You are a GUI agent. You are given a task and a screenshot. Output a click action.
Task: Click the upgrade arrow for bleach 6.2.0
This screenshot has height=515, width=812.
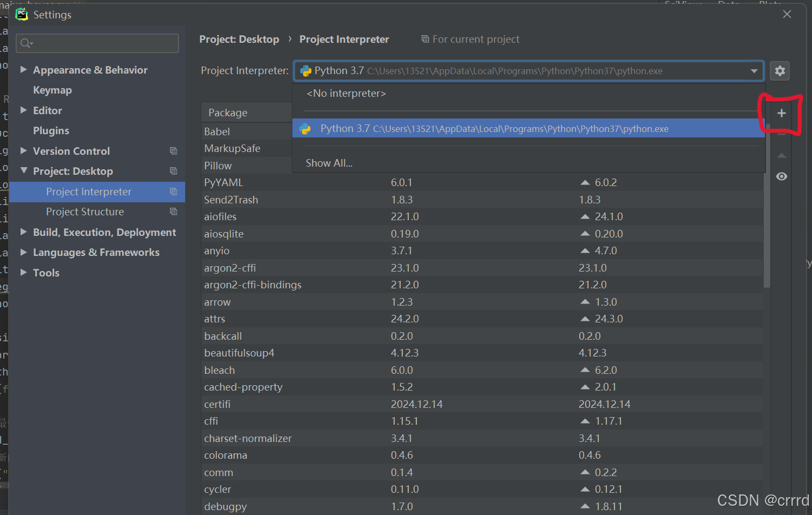585,371
